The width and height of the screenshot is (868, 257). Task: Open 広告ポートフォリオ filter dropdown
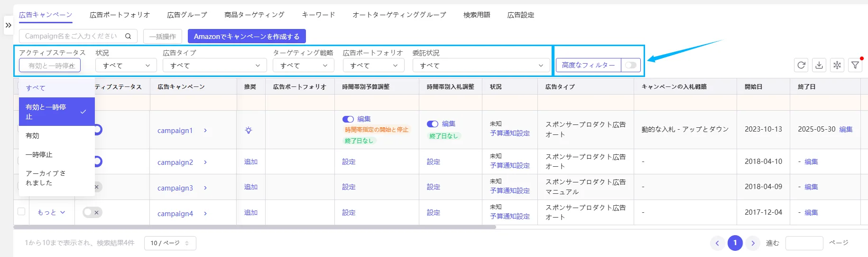click(374, 66)
